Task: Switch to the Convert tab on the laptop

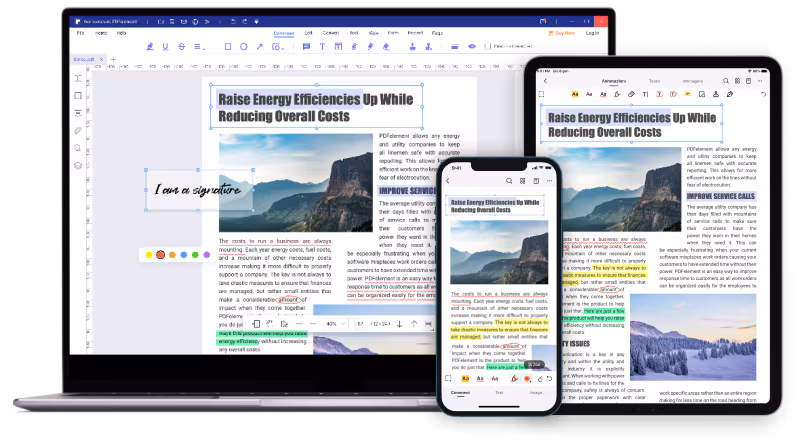Action: click(x=331, y=33)
